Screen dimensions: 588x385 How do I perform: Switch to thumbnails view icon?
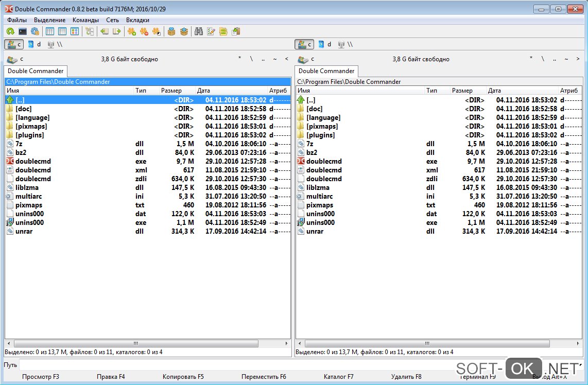pos(75,31)
